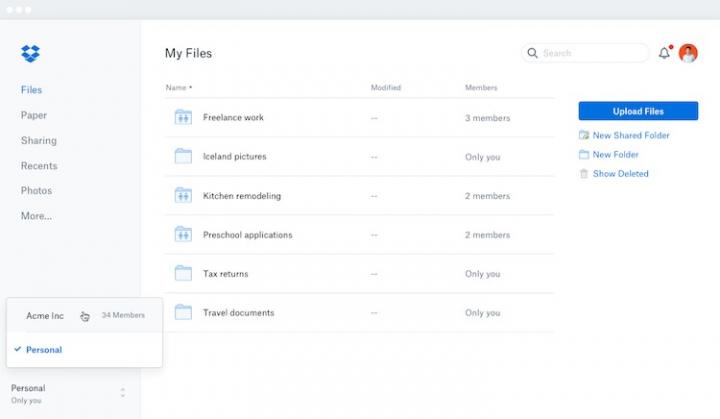Viewport: 720px width, 419px height.
Task: Open the Sharing section
Action: pos(39,141)
